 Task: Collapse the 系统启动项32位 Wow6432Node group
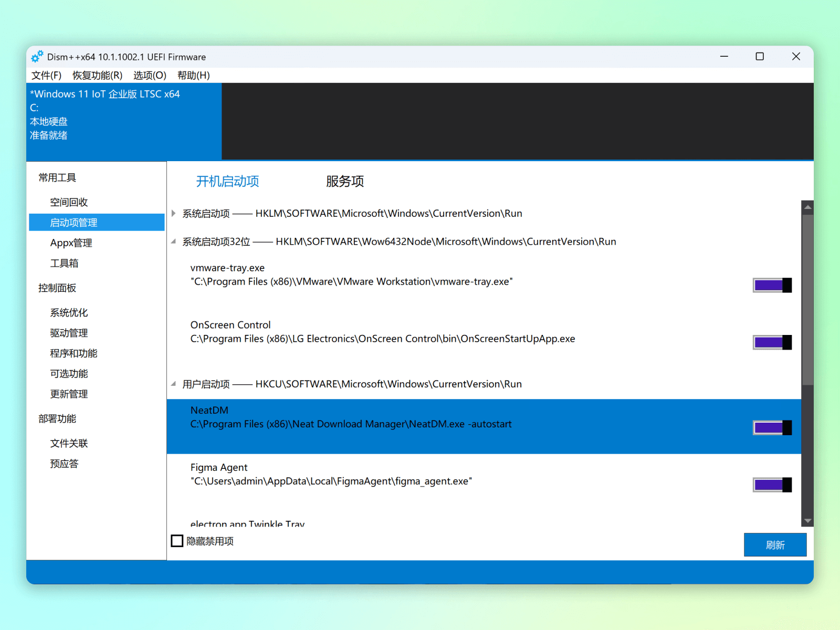pyautogui.click(x=174, y=241)
